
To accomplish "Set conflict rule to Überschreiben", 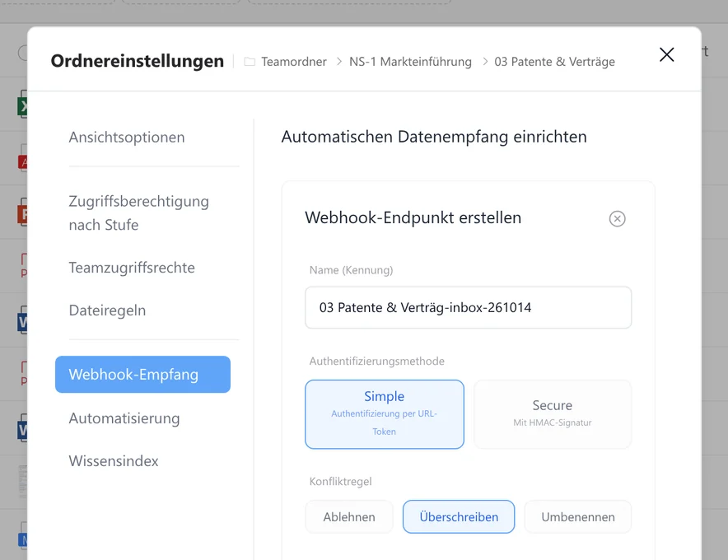I will coord(459,517).
